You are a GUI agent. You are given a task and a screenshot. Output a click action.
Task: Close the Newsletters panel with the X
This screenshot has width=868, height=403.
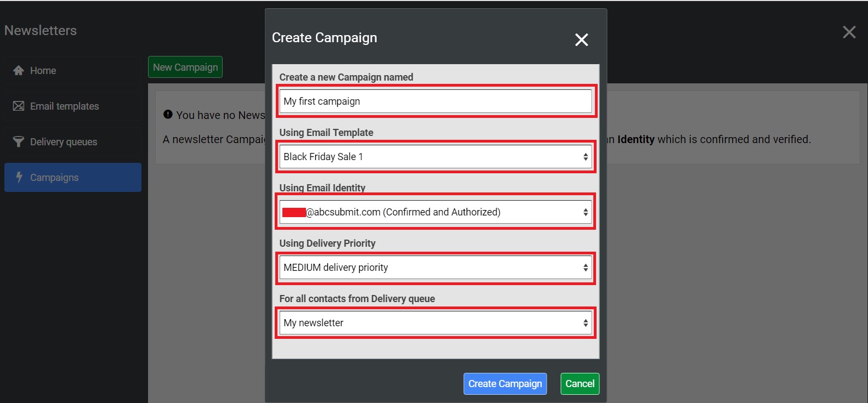(849, 32)
